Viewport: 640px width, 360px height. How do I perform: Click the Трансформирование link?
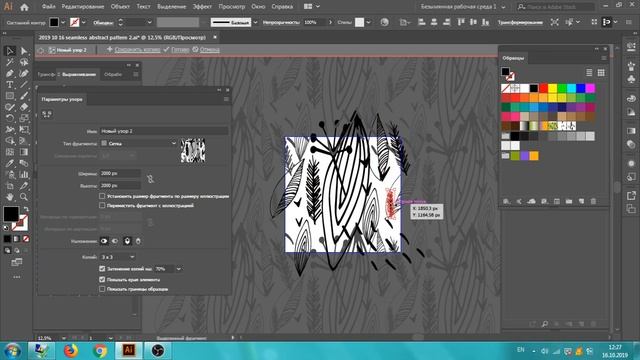pyautogui.click(x=520, y=22)
